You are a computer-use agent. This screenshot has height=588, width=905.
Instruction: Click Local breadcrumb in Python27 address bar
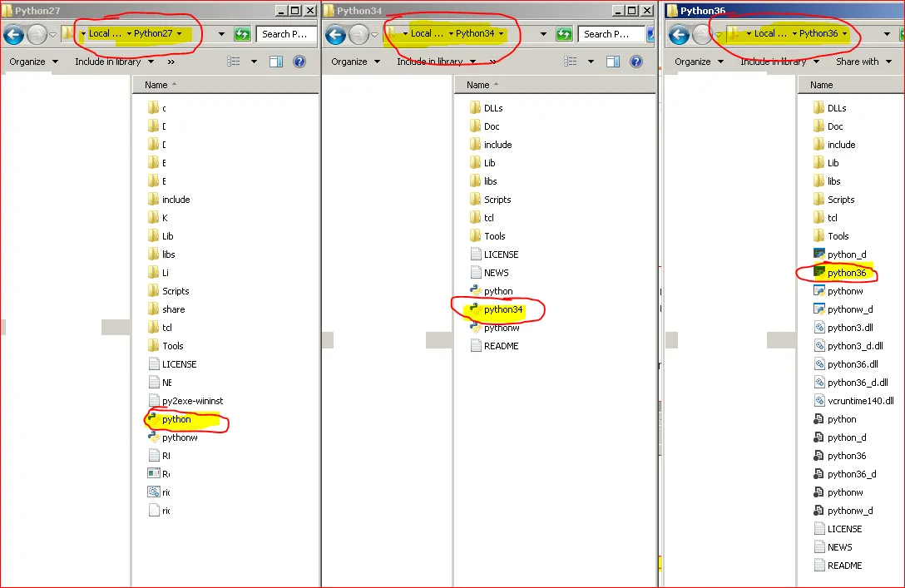(x=105, y=33)
